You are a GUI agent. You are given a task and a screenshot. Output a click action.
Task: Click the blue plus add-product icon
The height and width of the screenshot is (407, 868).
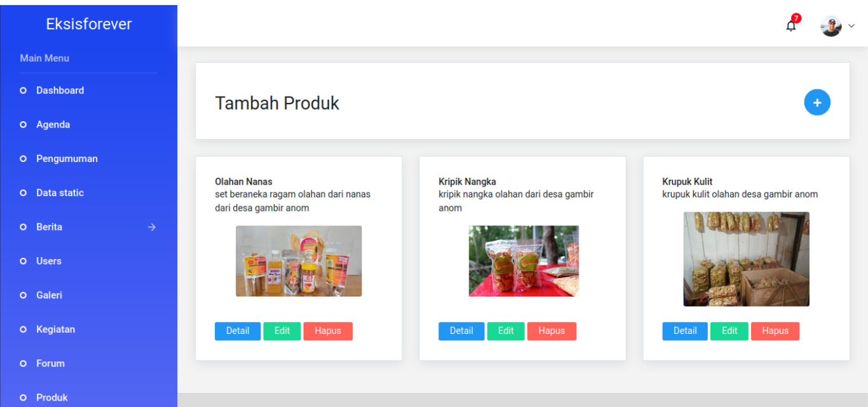click(x=817, y=102)
